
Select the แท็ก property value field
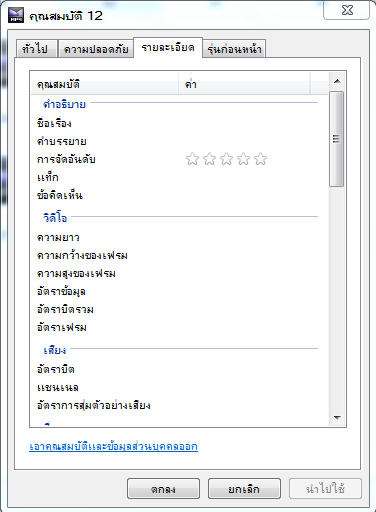tap(253, 177)
